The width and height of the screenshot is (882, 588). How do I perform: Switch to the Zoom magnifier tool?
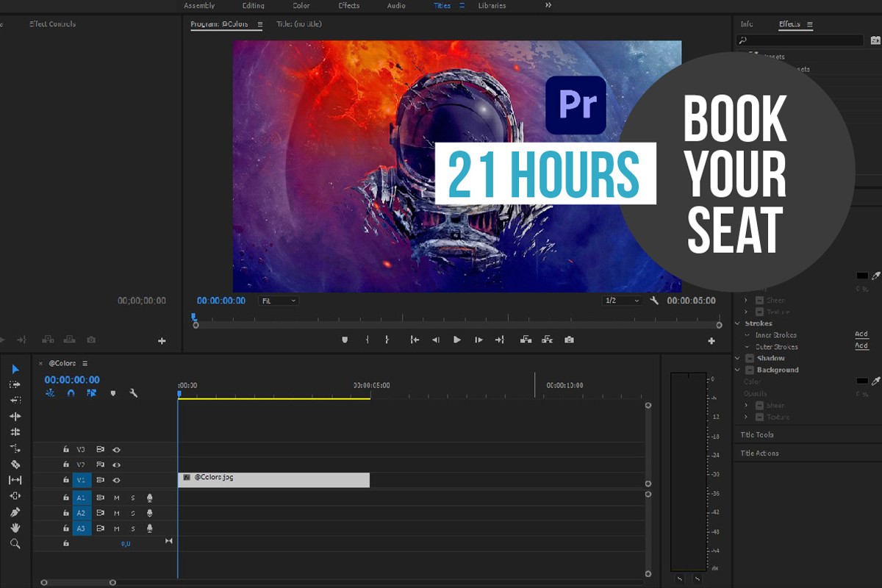[15, 544]
